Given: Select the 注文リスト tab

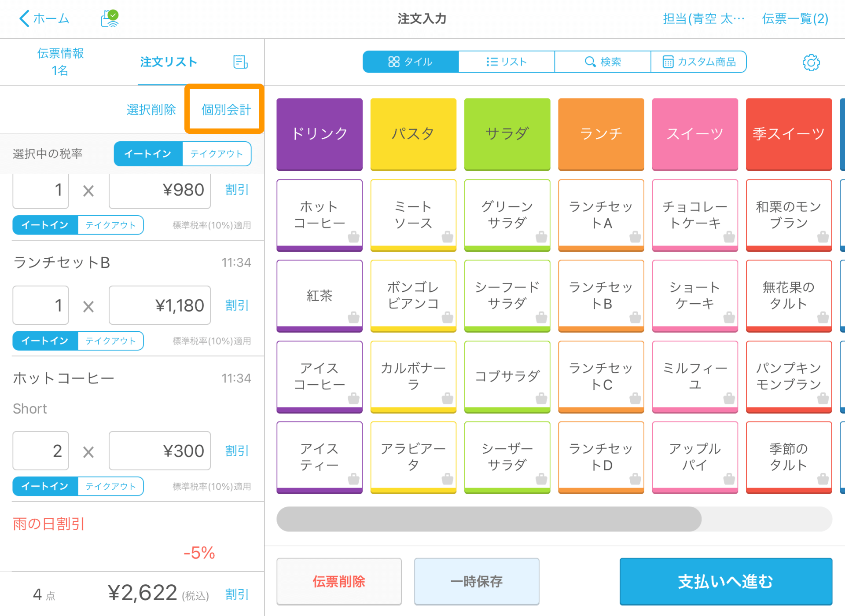Looking at the screenshot, I should click(169, 62).
